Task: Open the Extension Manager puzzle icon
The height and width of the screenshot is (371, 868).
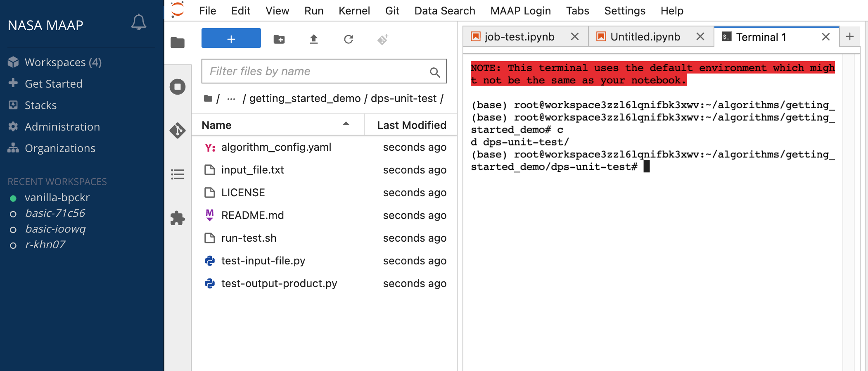Action: pyautogui.click(x=178, y=218)
